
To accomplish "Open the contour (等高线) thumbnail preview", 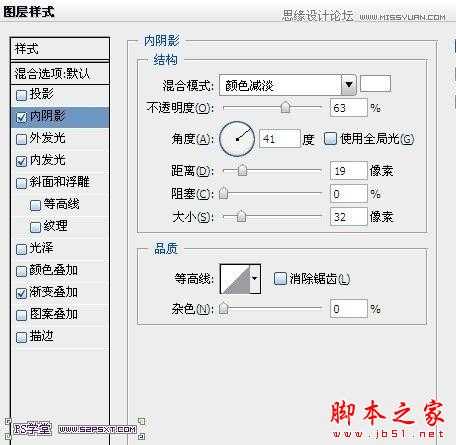I will pos(235,279).
